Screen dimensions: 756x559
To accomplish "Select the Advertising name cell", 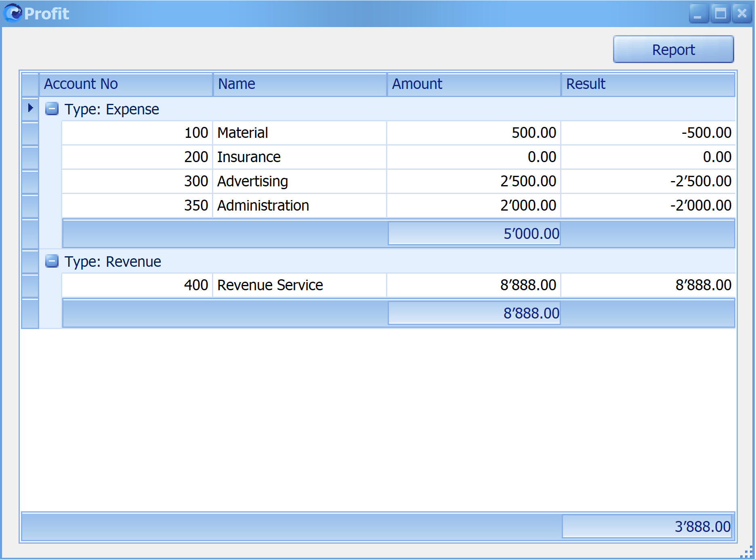I will point(300,181).
